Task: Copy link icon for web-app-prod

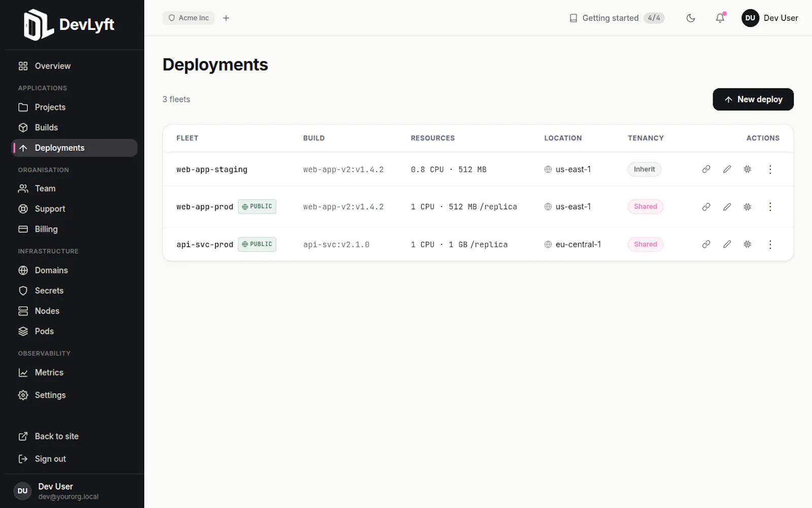Action: (706, 207)
